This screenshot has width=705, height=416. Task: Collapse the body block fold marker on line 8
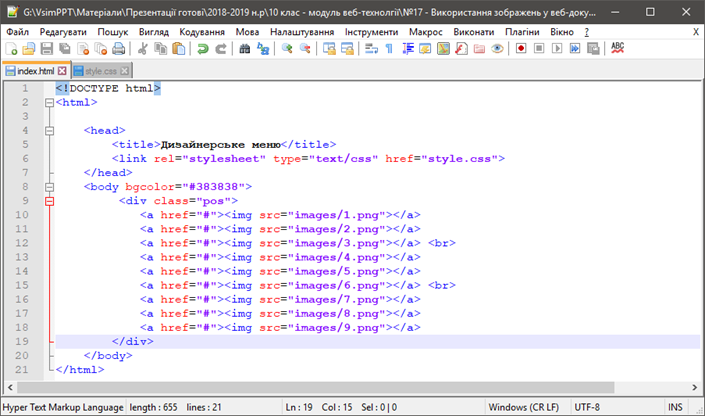point(49,187)
